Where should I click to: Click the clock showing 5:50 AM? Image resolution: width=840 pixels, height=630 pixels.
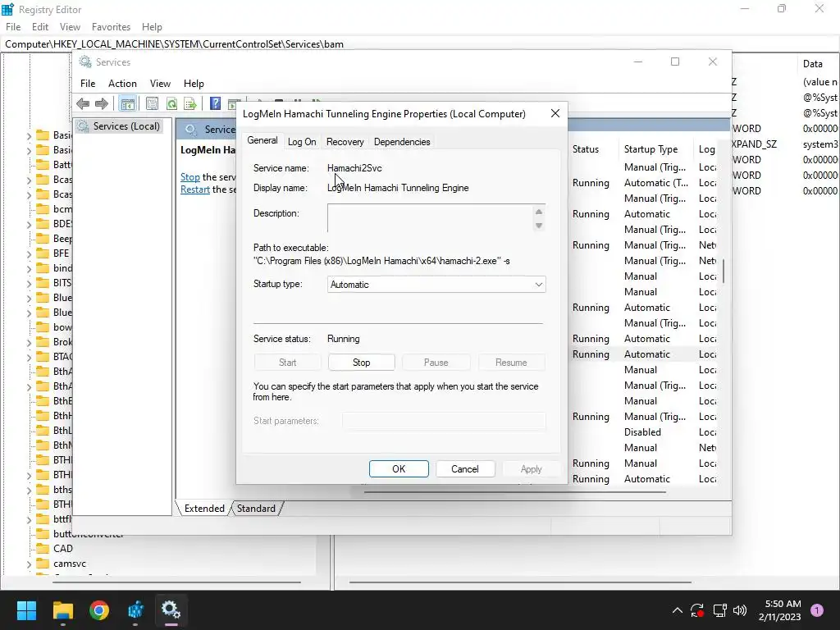tap(783, 604)
